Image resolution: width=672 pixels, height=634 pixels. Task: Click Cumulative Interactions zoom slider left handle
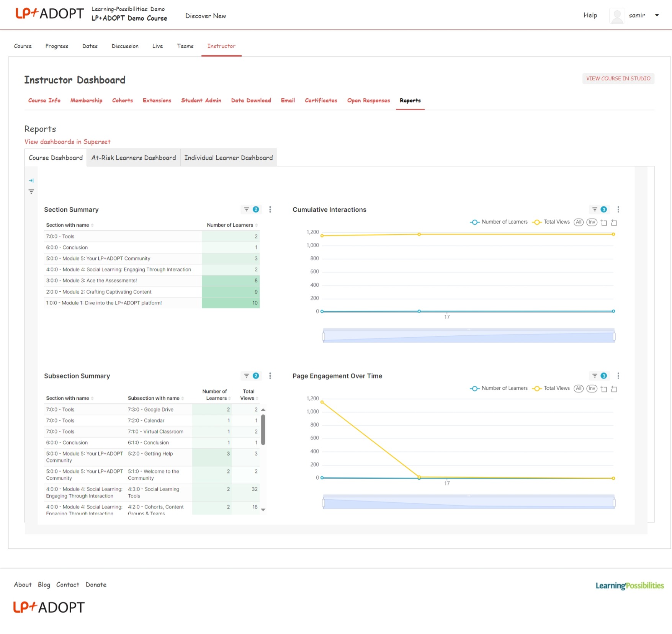coord(324,337)
